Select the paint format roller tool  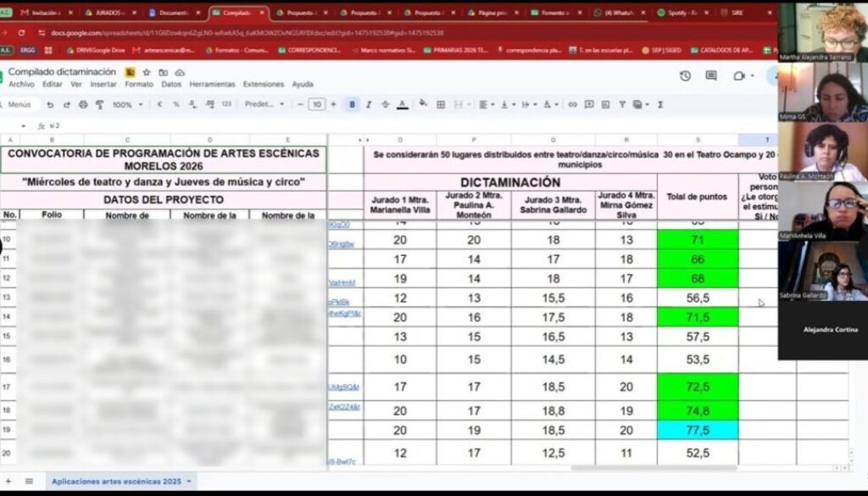coord(100,104)
